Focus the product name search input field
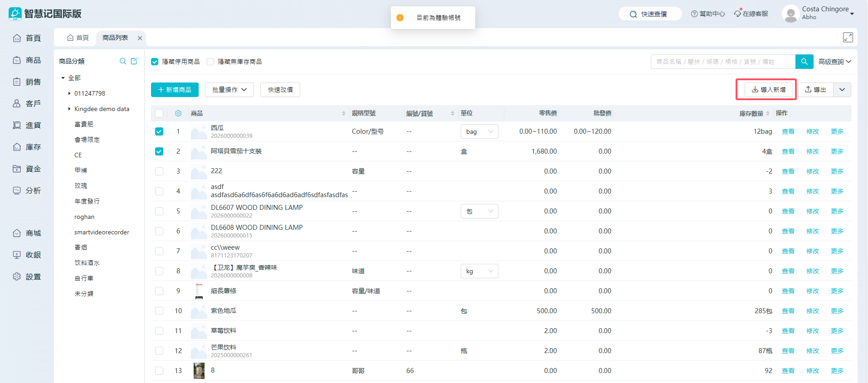The height and width of the screenshot is (383, 868). [x=722, y=62]
